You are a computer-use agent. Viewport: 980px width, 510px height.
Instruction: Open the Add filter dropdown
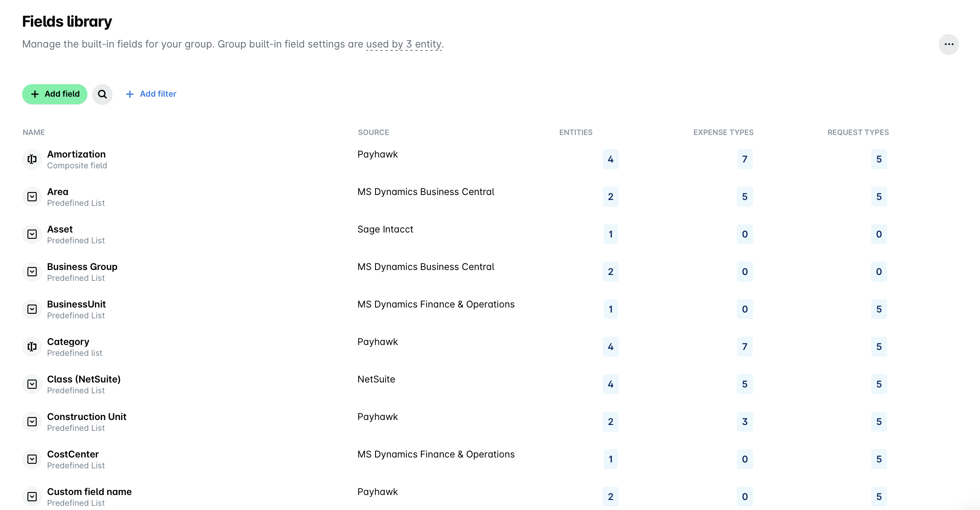click(x=151, y=94)
